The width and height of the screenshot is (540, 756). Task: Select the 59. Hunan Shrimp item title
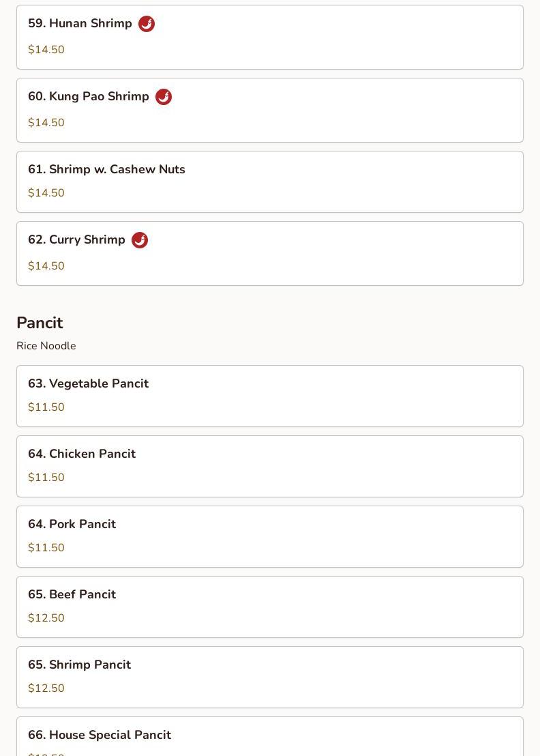pyautogui.click(x=80, y=23)
